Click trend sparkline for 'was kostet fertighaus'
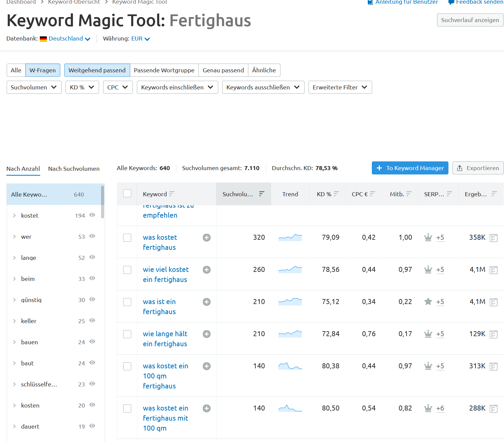Screen dimensions: 504x442 290,237
